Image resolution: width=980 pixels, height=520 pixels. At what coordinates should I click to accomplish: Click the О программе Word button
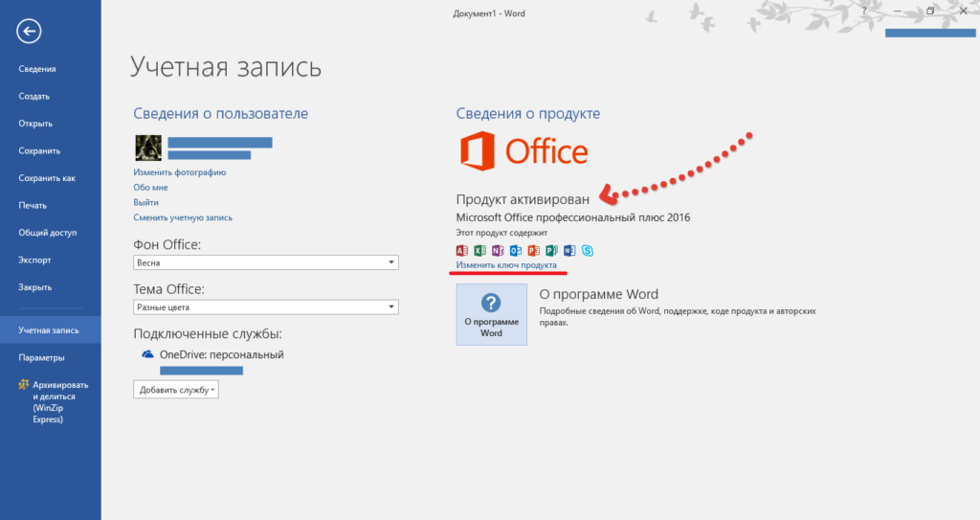point(491,314)
